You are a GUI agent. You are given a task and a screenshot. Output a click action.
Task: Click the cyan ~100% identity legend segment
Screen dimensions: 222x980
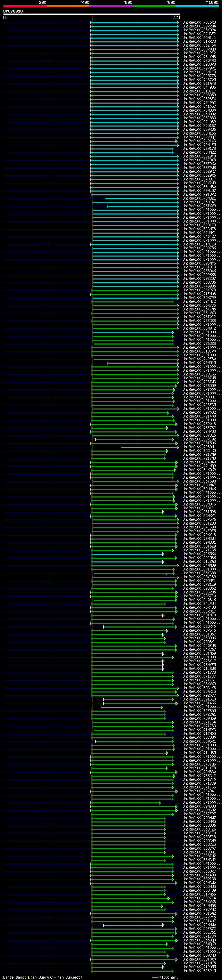(x=197, y=6)
